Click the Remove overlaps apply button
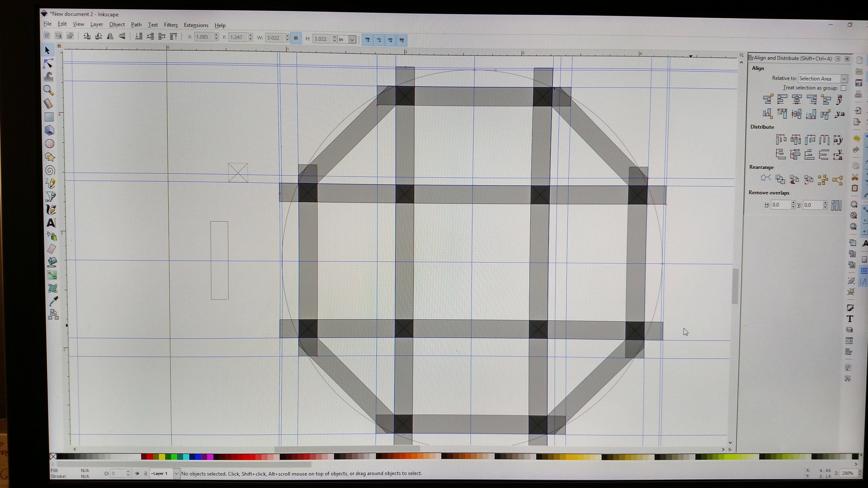The width and height of the screenshot is (868, 488). click(836, 205)
